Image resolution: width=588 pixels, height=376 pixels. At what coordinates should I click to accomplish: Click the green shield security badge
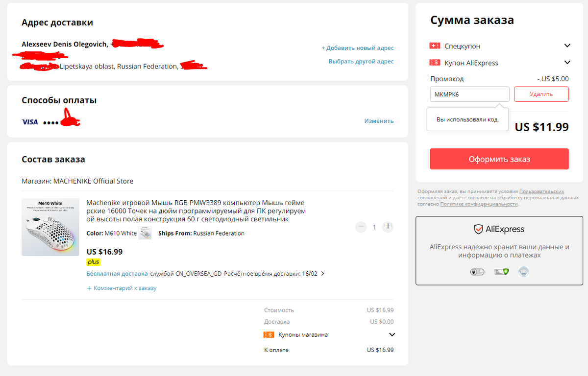click(501, 272)
